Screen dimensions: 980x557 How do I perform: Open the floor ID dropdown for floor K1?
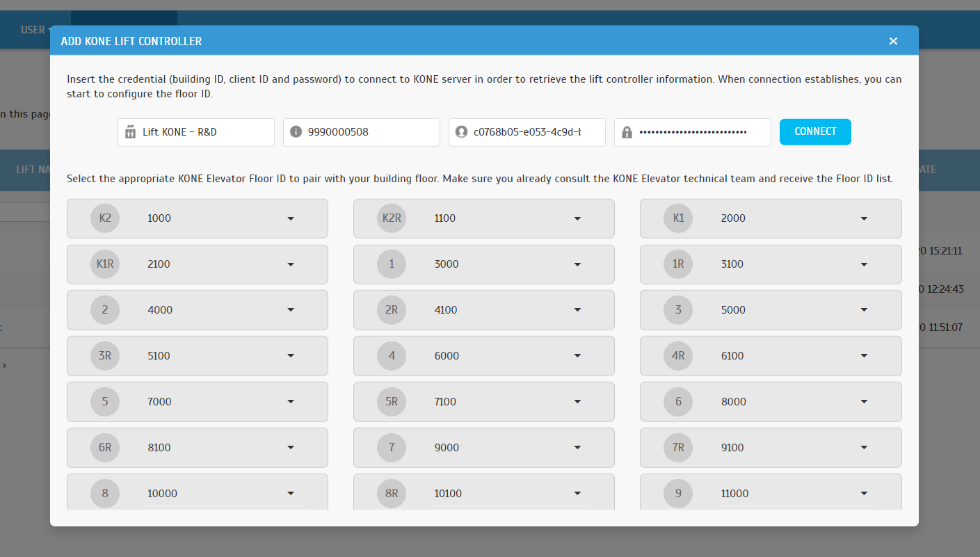(x=794, y=218)
